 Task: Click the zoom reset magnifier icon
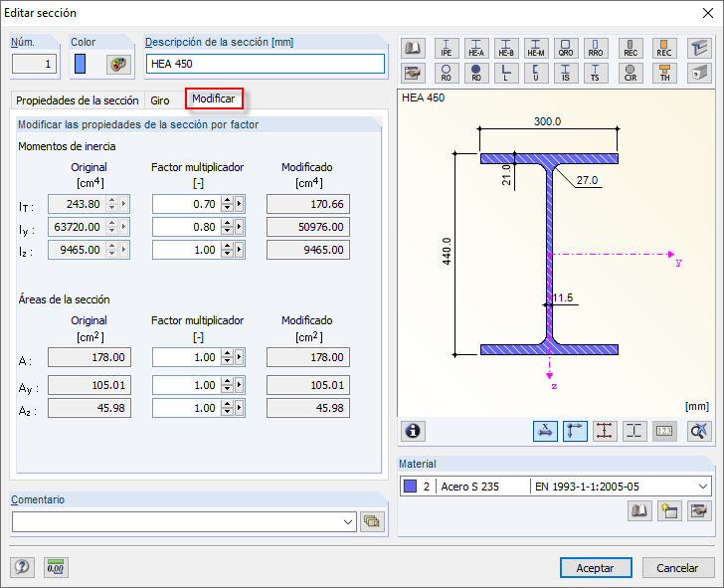click(x=699, y=431)
